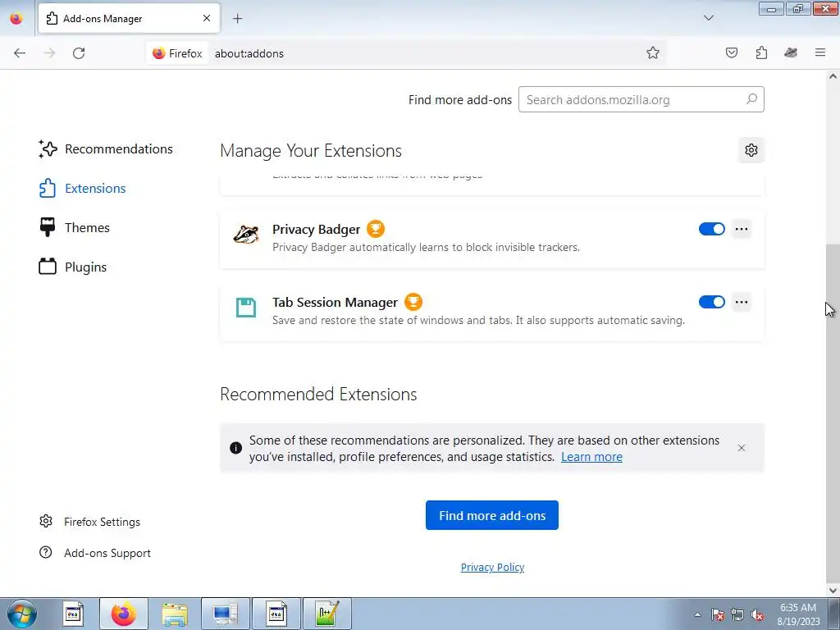The width and height of the screenshot is (840, 630).
Task: Click the scrollbar down arrow
Action: point(833,591)
